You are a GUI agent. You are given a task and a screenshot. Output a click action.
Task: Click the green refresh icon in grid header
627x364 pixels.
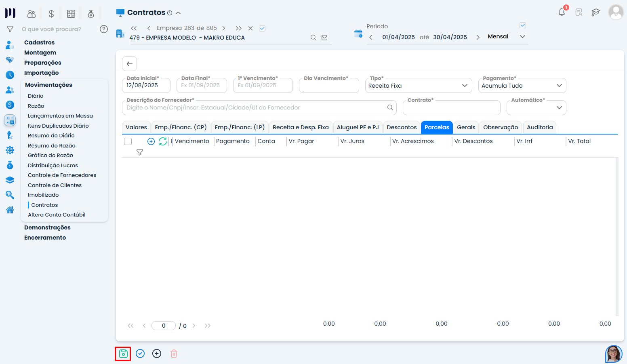click(x=163, y=141)
